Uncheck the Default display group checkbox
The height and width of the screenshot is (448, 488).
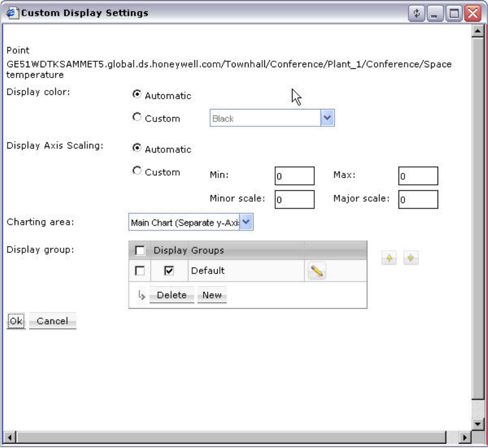pyautogui.click(x=168, y=271)
